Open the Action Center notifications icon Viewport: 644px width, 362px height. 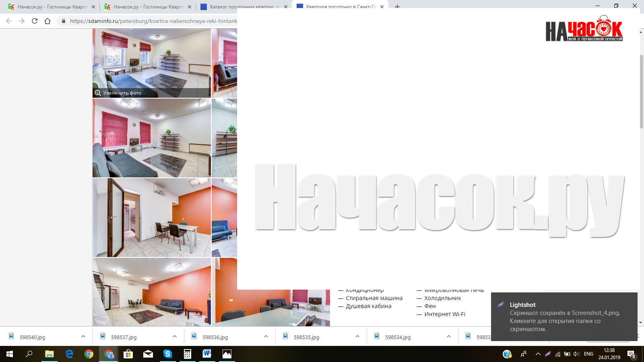point(631,354)
